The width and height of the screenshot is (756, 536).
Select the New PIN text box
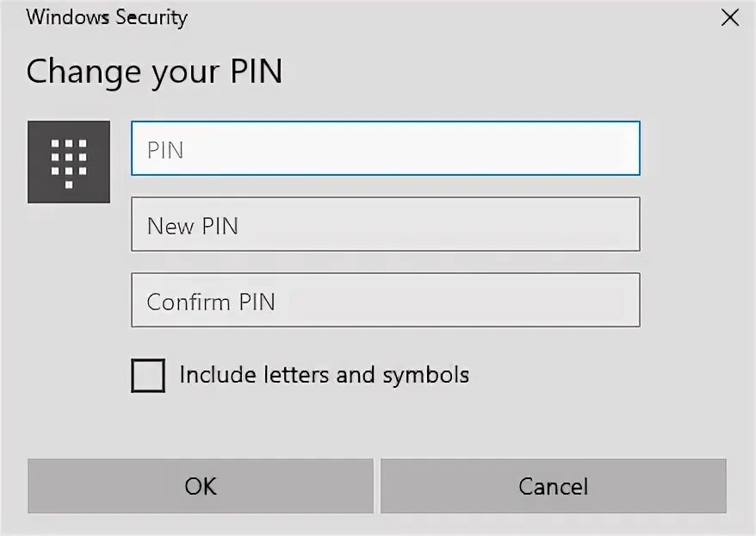[x=386, y=224]
